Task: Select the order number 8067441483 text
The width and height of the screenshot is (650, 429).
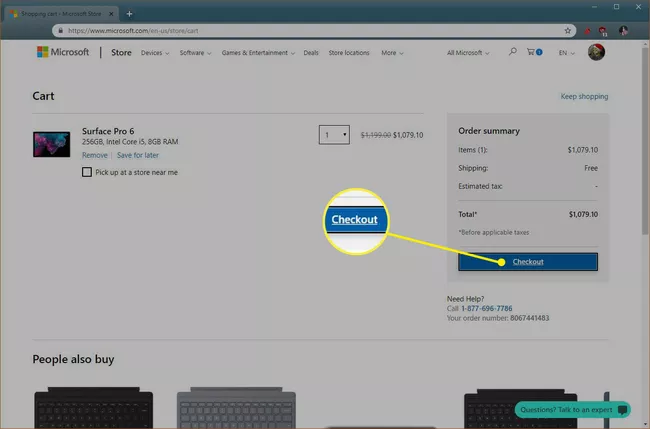Action: click(529, 318)
